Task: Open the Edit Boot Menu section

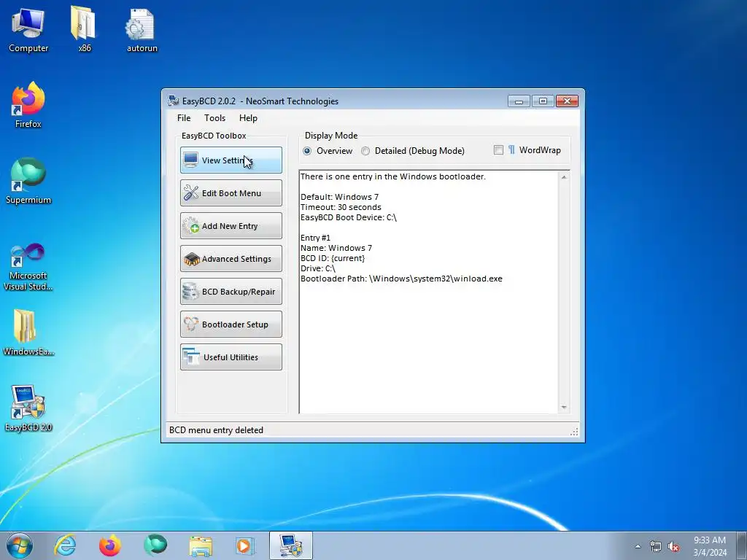Action: coord(231,192)
